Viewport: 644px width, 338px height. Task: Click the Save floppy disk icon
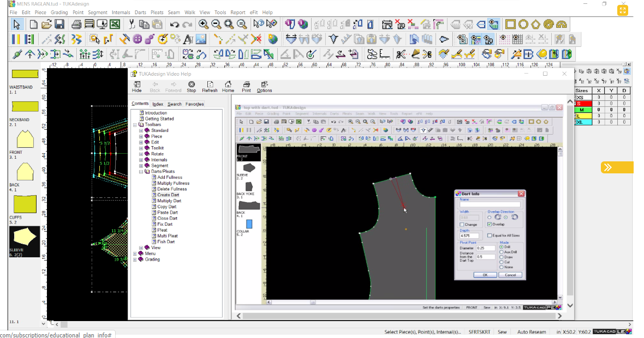59,24
